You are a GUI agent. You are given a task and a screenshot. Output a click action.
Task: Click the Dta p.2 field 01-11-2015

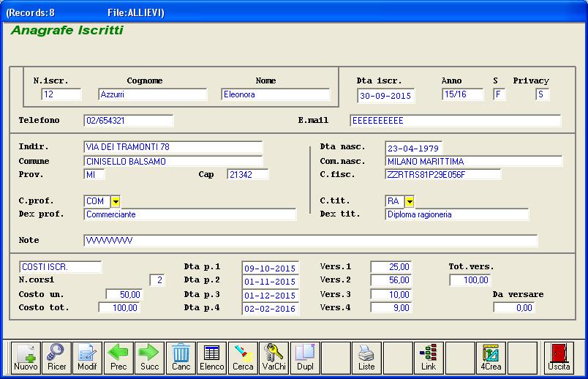[x=271, y=282]
